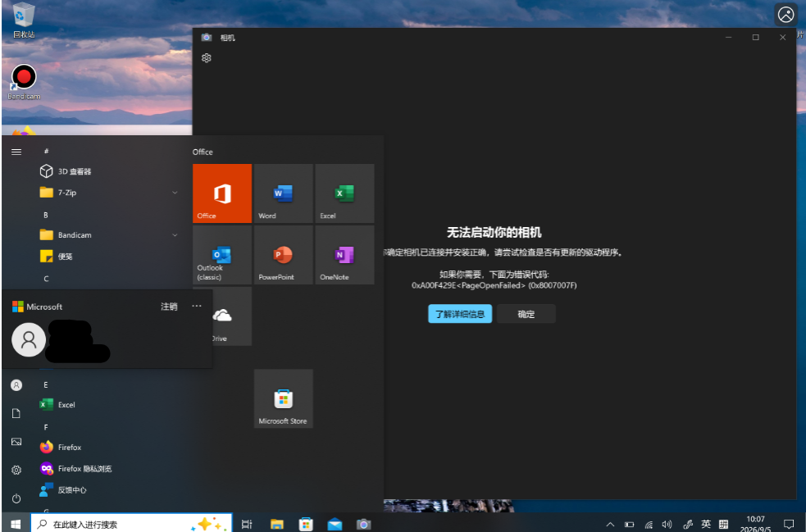Select the Recycle Bin desktop icon
The image size is (806, 532).
(x=24, y=21)
